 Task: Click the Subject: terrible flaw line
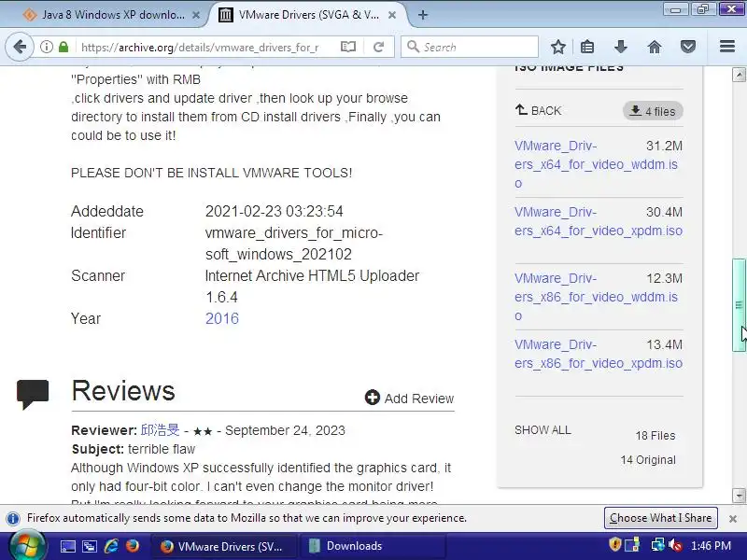tap(134, 449)
